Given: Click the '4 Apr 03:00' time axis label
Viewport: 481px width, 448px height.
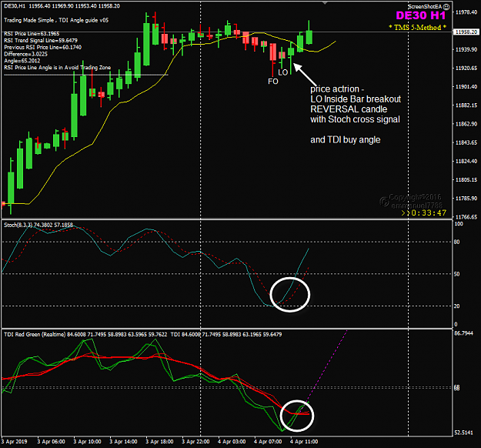Looking at the screenshot, I should coord(232,442).
